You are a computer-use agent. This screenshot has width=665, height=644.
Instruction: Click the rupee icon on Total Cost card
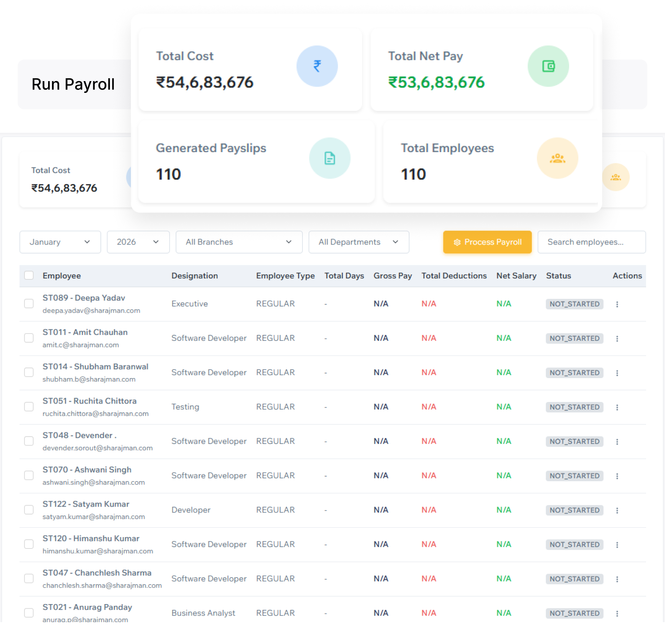tap(317, 66)
